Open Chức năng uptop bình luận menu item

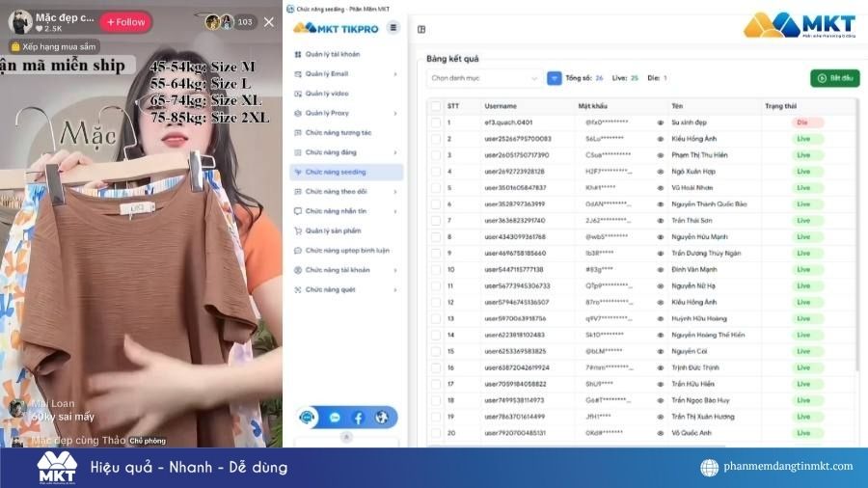346,251
